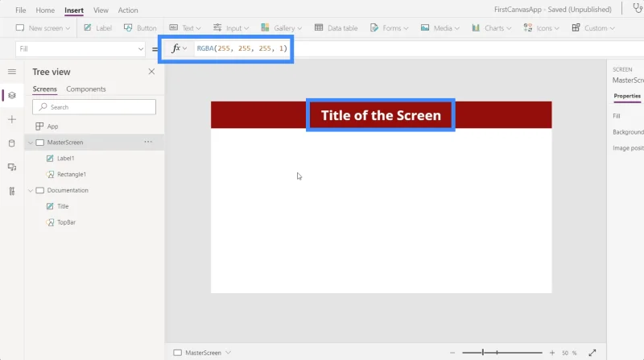This screenshot has height=360, width=644.
Task: Open the Action tab
Action: tap(128, 10)
